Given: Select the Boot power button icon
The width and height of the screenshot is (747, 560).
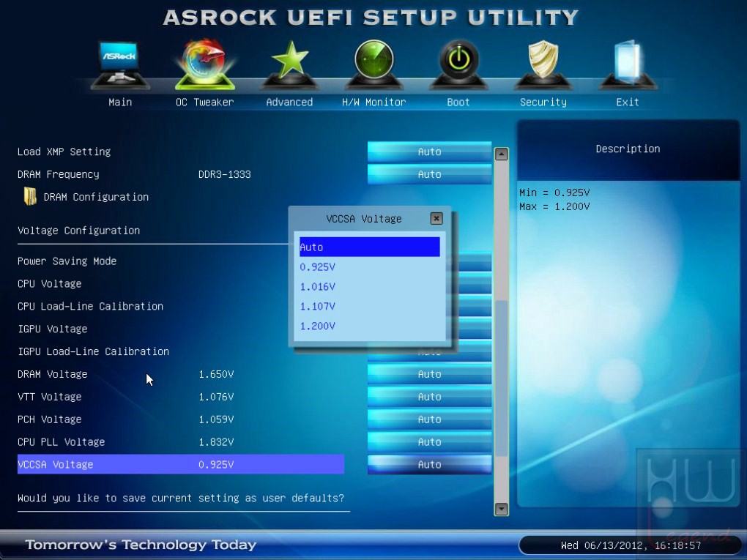Looking at the screenshot, I should 458,64.
